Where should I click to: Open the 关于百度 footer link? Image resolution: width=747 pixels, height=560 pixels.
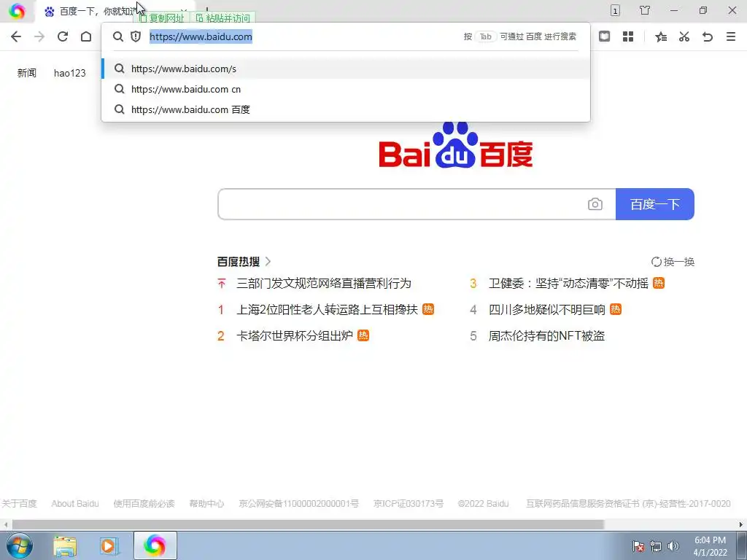coord(19,503)
